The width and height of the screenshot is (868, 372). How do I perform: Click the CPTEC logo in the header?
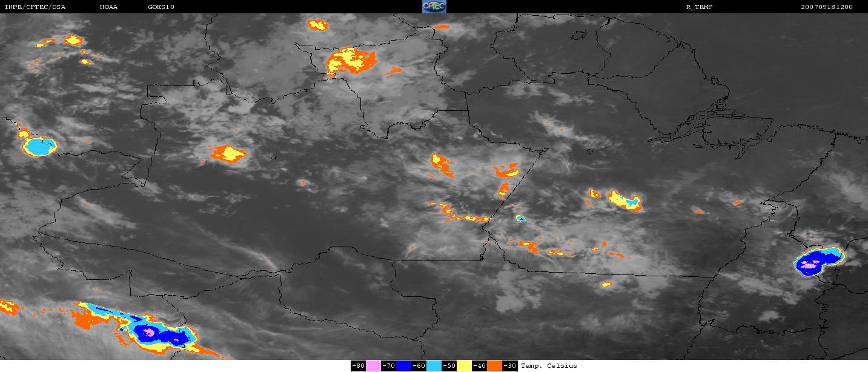pos(434,7)
